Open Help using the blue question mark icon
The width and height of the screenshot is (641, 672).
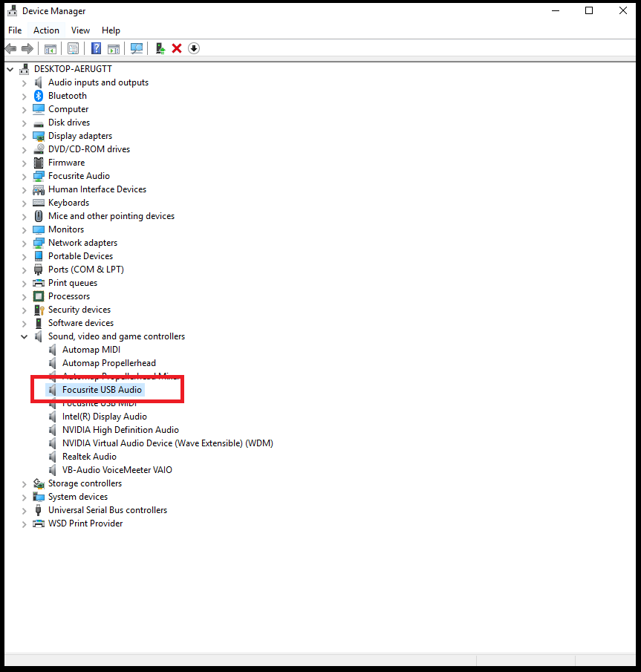tap(96, 48)
